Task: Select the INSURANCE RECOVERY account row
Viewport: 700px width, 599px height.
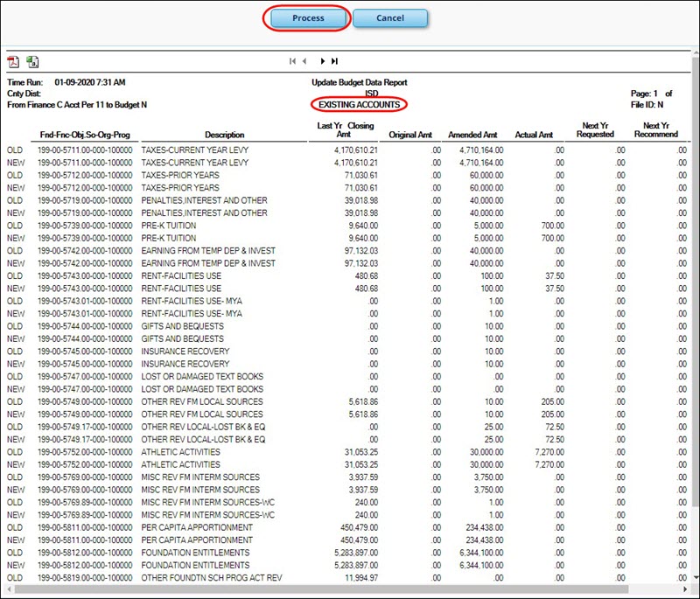Action: click(175, 351)
